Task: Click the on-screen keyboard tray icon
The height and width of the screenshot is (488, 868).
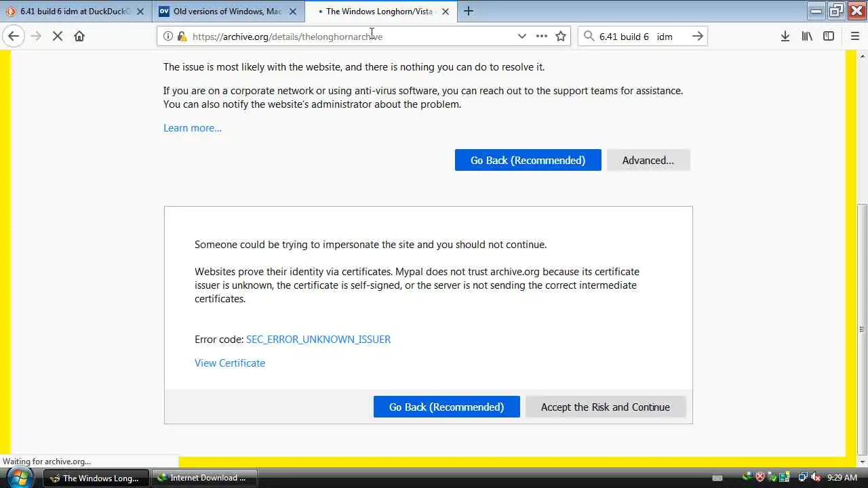Action: [718, 478]
